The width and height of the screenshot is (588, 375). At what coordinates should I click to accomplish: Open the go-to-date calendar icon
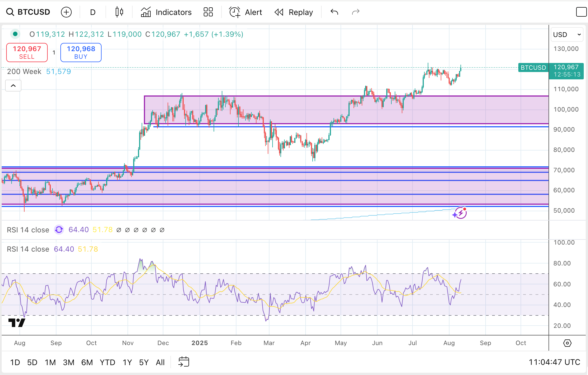pos(184,362)
